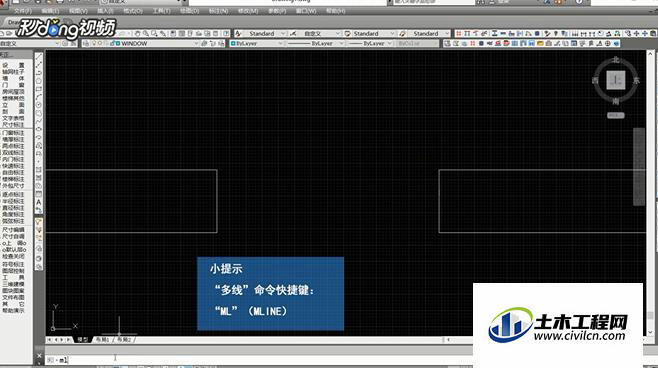Select the Arc tool
The height and width of the screenshot is (368, 658).
(x=39, y=97)
